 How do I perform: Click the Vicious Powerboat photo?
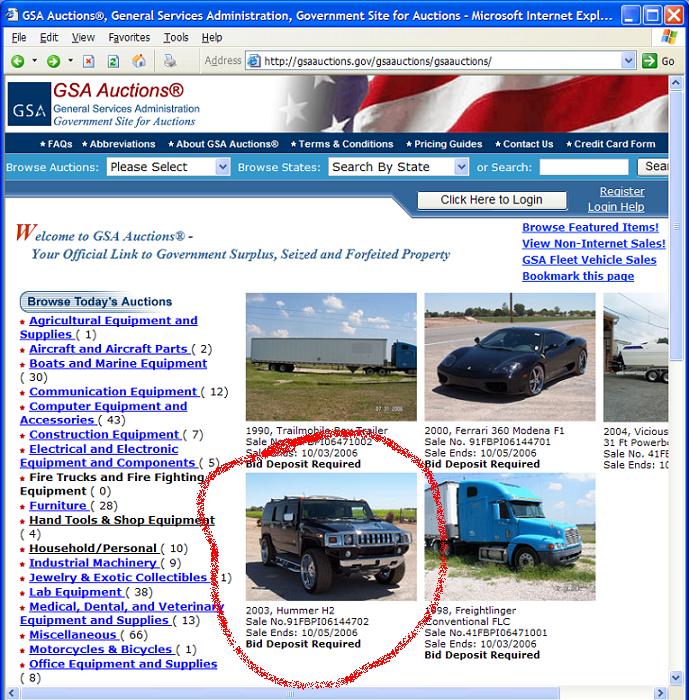tap(636, 358)
